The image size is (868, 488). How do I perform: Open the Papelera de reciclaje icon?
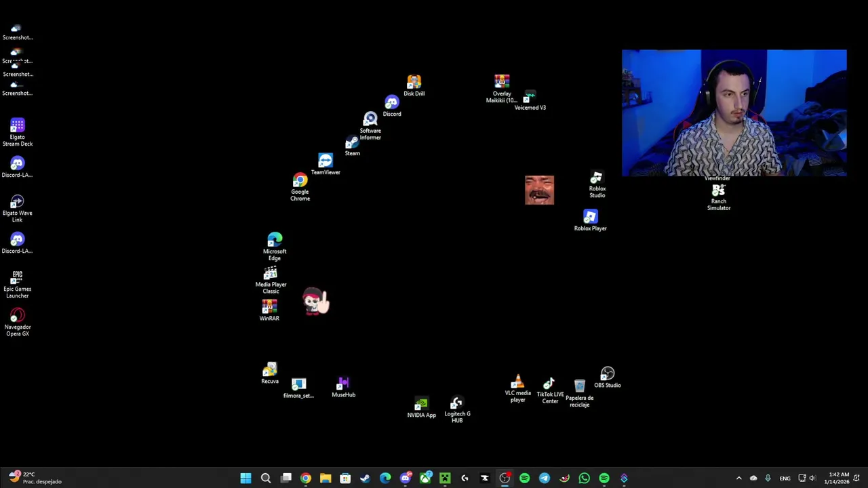point(579,394)
